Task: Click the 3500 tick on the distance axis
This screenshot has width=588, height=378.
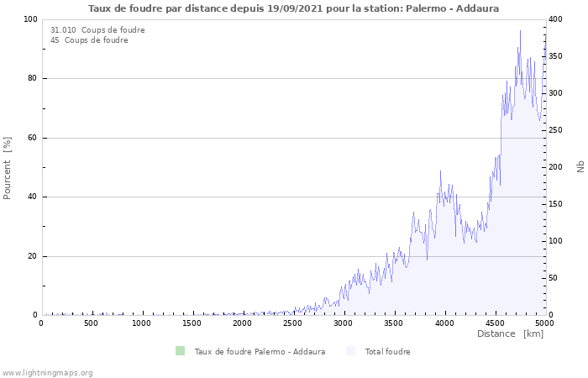Action: coord(394,323)
